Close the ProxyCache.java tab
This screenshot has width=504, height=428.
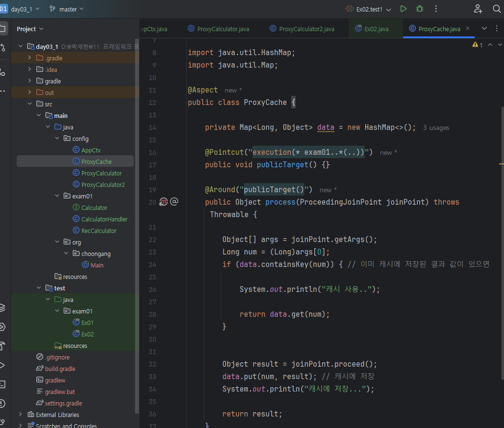click(x=468, y=28)
